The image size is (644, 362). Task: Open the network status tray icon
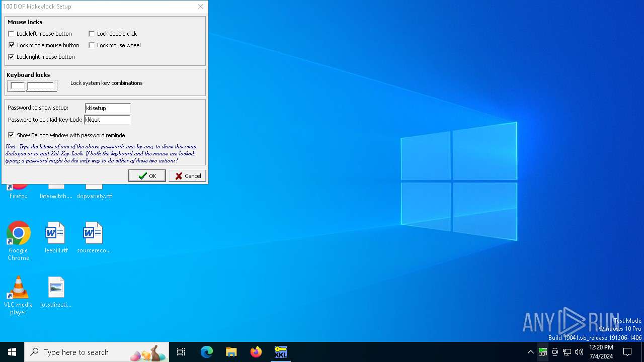[567, 352]
